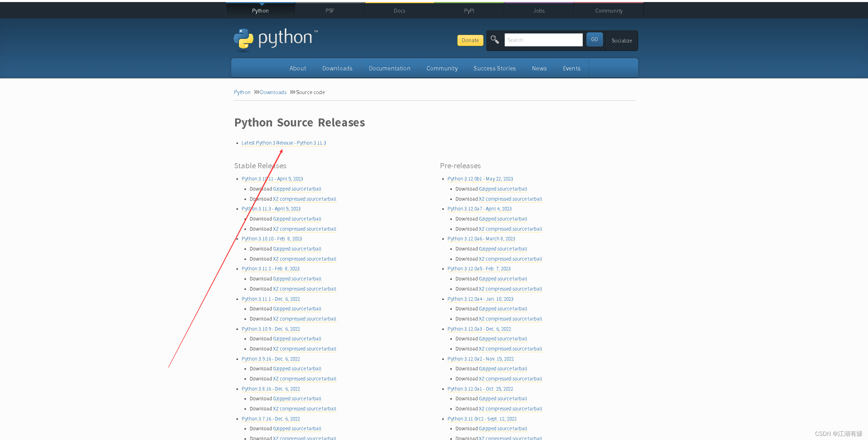
Task: Download Gzipped source tarball for Python 3.11.3
Action: tap(297, 219)
